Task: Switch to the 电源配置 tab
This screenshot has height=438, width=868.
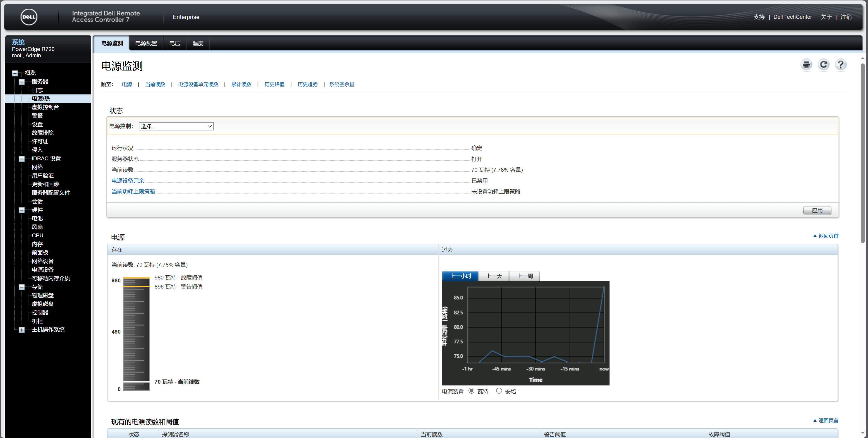Action: point(146,43)
